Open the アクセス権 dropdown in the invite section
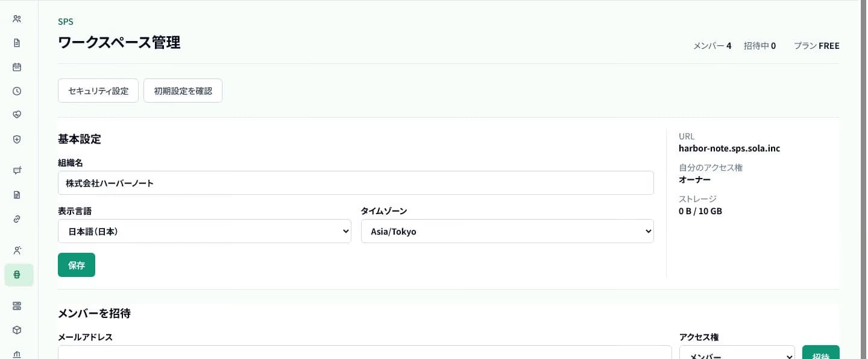The height and width of the screenshot is (359, 868). tap(737, 352)
